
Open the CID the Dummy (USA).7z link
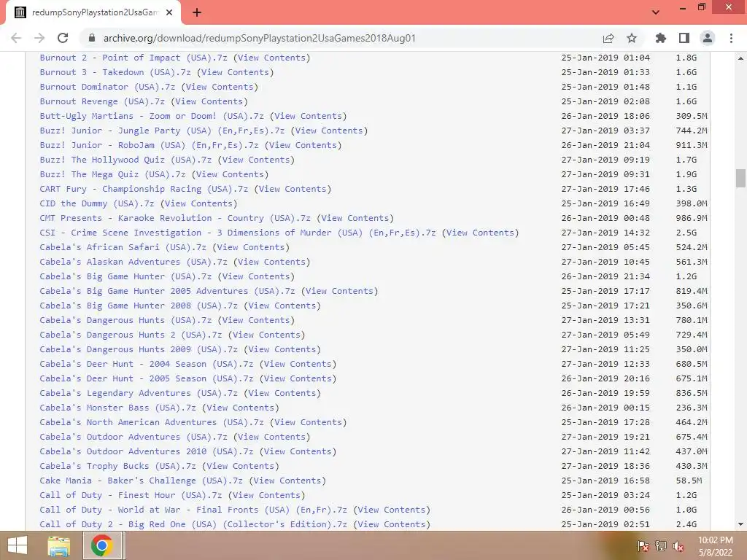point(97,203)
